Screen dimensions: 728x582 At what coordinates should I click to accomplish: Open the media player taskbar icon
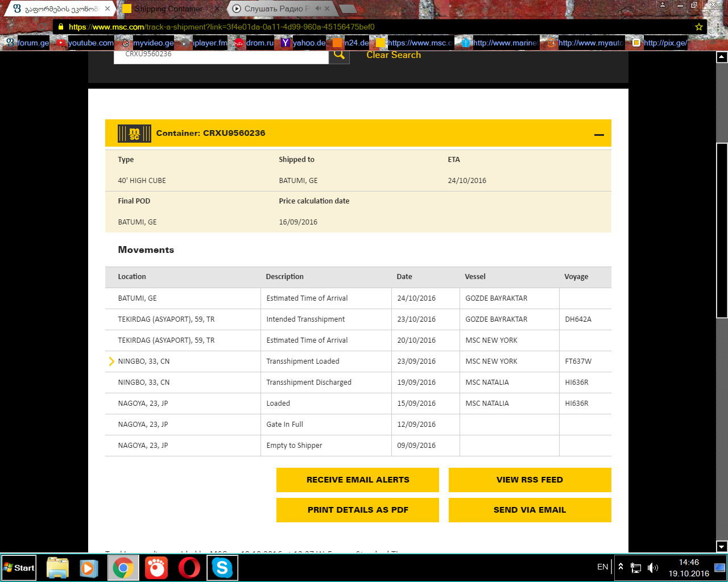click(x=89, y=568)
